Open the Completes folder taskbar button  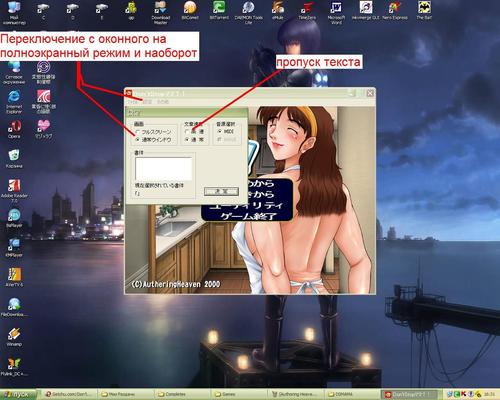[x=182, y=394]
